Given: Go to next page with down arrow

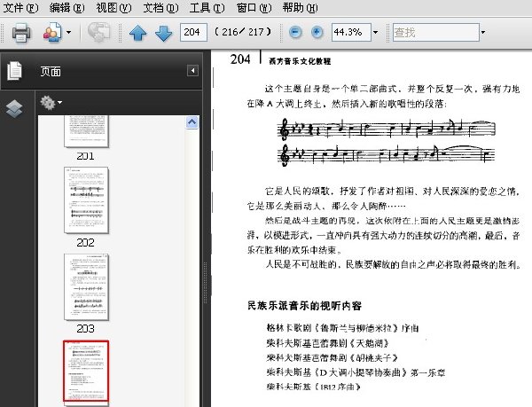Looking at the screenshot, I should pyautogui.click(x=163, y=33).
